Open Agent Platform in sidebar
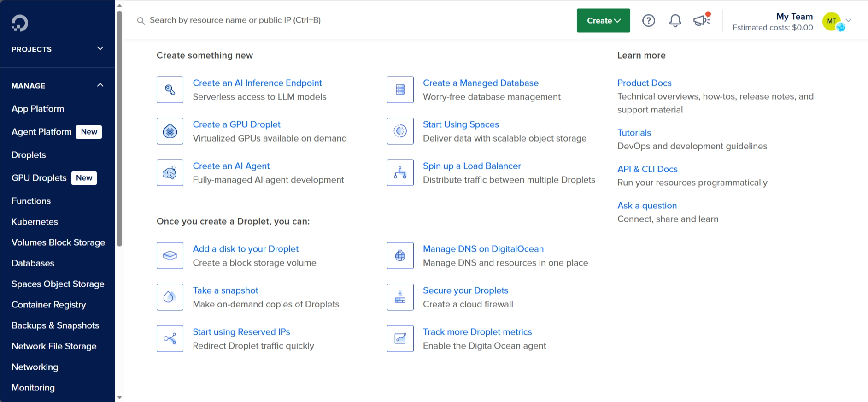868x402 pixels. click(x=41, y=132)
